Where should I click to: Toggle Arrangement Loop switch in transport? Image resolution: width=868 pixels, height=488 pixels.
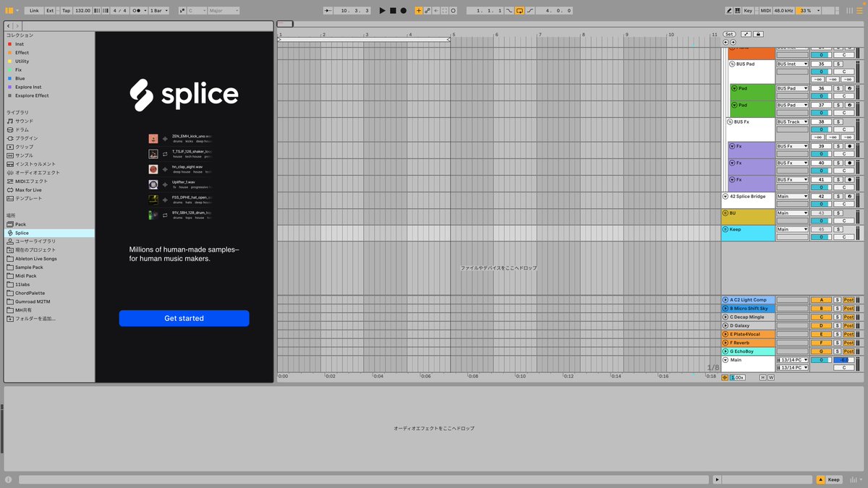click(x=519, y=11)
